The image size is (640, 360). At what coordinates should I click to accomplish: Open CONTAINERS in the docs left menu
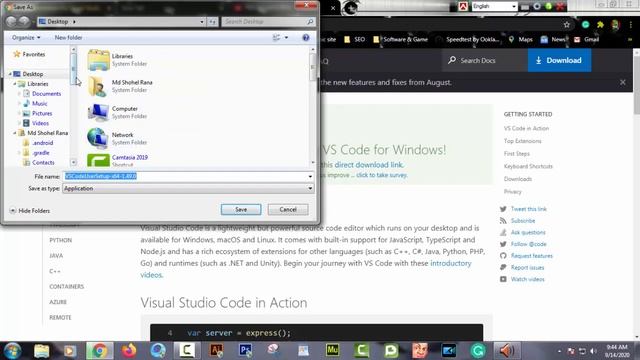pyautogui.click(x=67, y=287)
